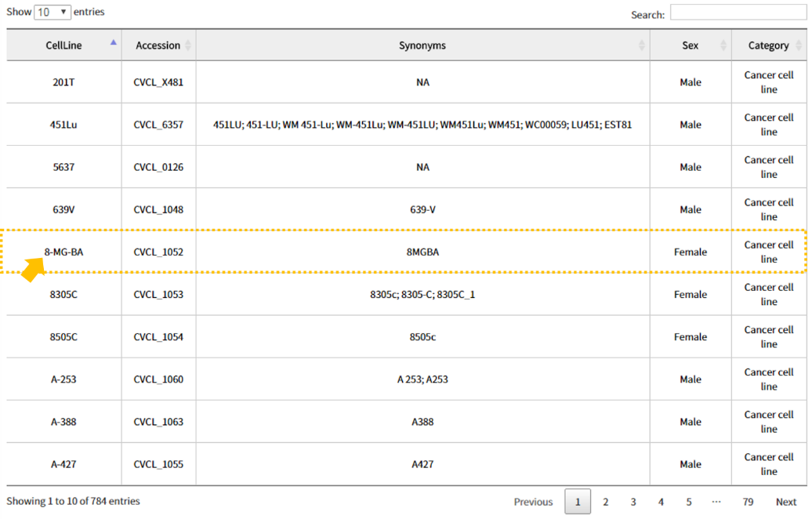Select current page 1 button
The height and width of the screenshot is (519, 812).
pos(578,502)
